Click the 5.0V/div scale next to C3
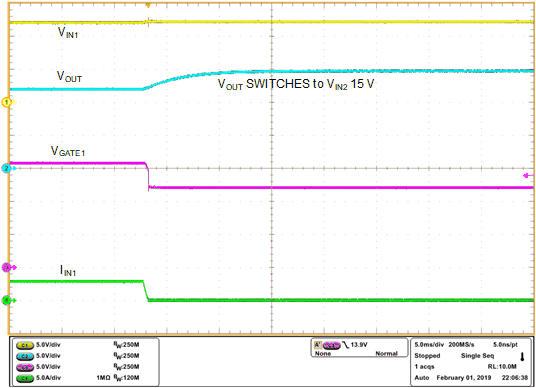 (48, 367)
